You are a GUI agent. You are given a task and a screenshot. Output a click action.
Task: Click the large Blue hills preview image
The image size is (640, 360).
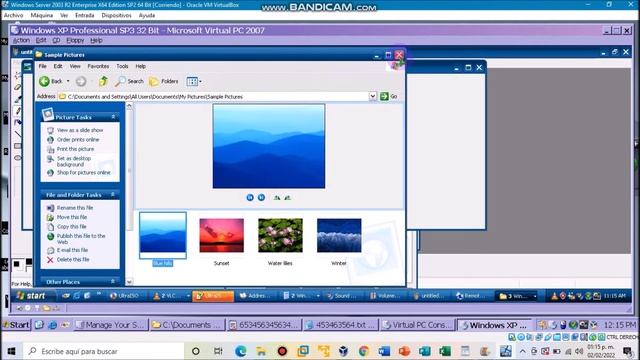[x=269, y=146]
